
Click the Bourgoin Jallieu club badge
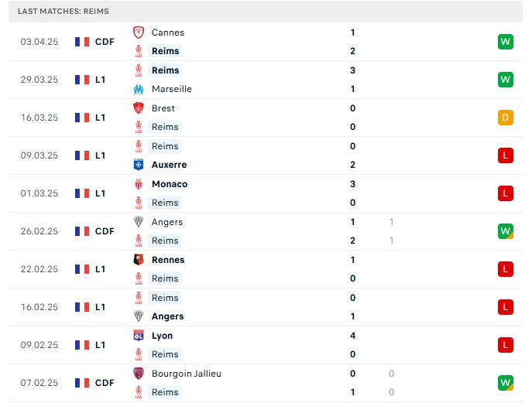coord(139,374)
